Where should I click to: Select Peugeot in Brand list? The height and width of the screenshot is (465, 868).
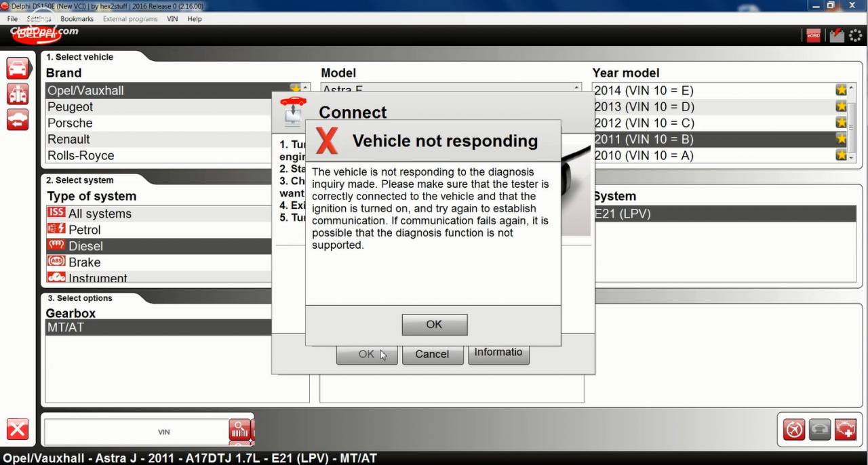point(159,106)
